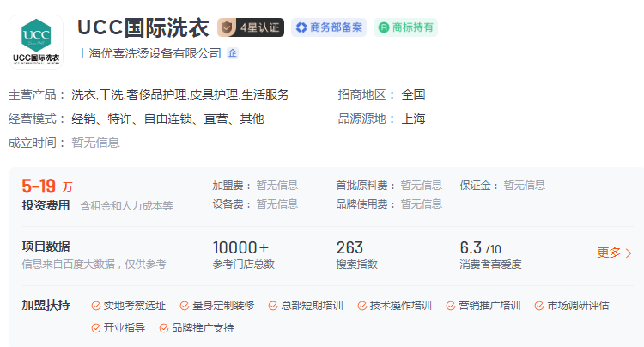Click the 5-19 万 investment amount
Image resolution: width=644 pixels, height=347 pixels.
click(x=47, y=186)
